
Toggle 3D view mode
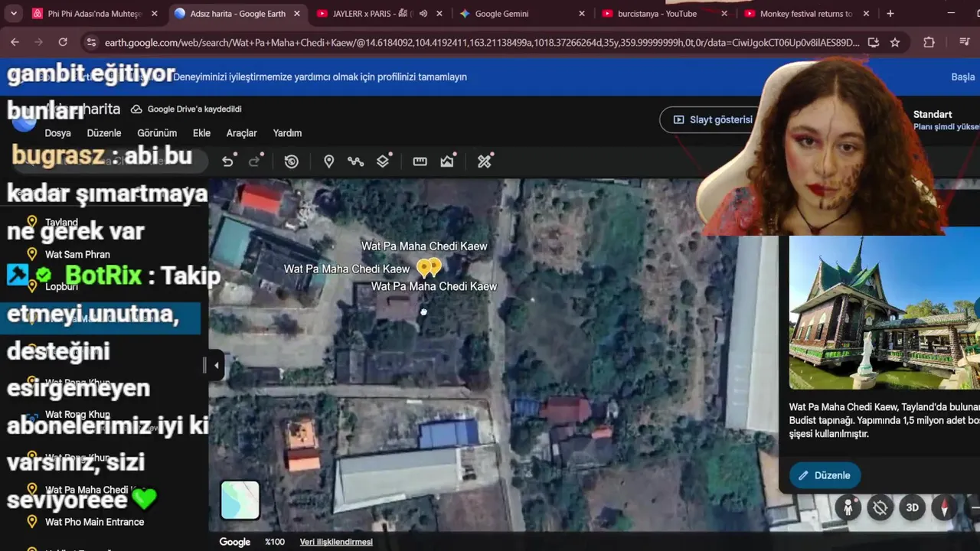913,507
